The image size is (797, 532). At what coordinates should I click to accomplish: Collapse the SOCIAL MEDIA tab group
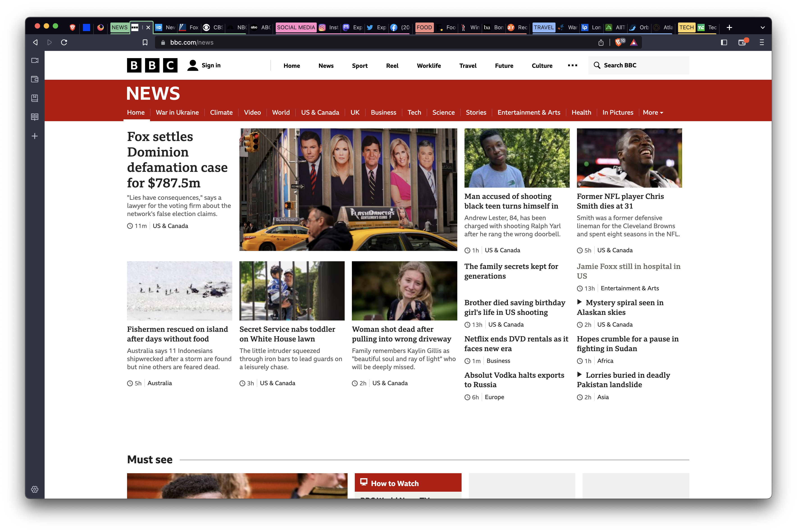(x=296, y=27)
